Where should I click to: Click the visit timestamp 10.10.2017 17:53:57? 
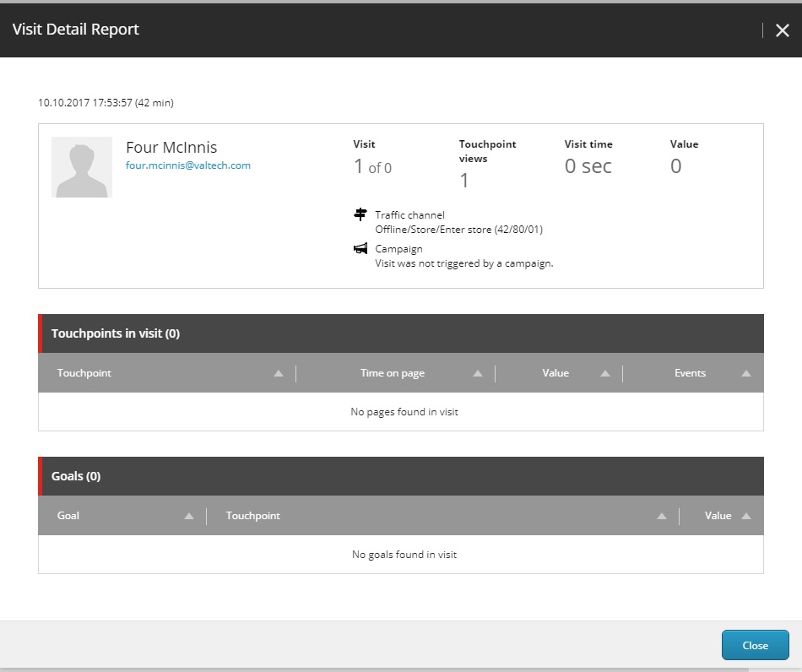click(85, 103)
